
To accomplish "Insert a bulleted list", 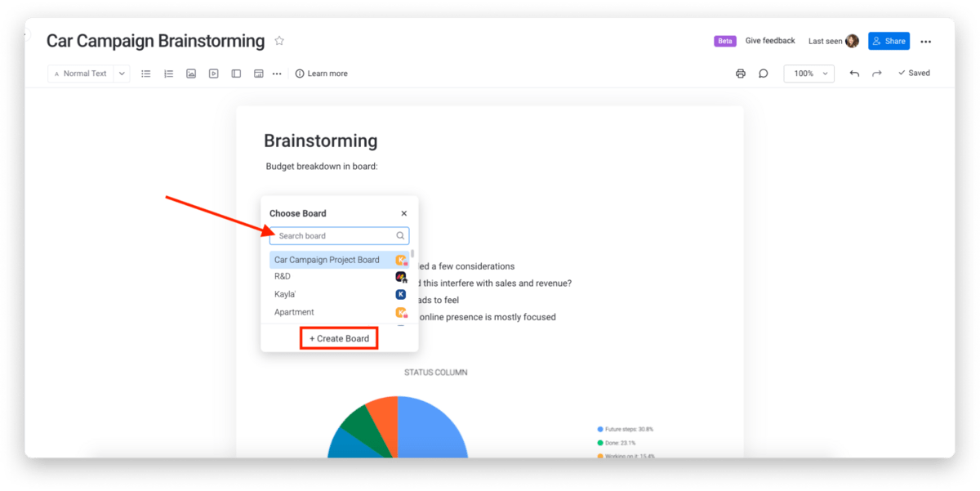I will tap(146, 74).
